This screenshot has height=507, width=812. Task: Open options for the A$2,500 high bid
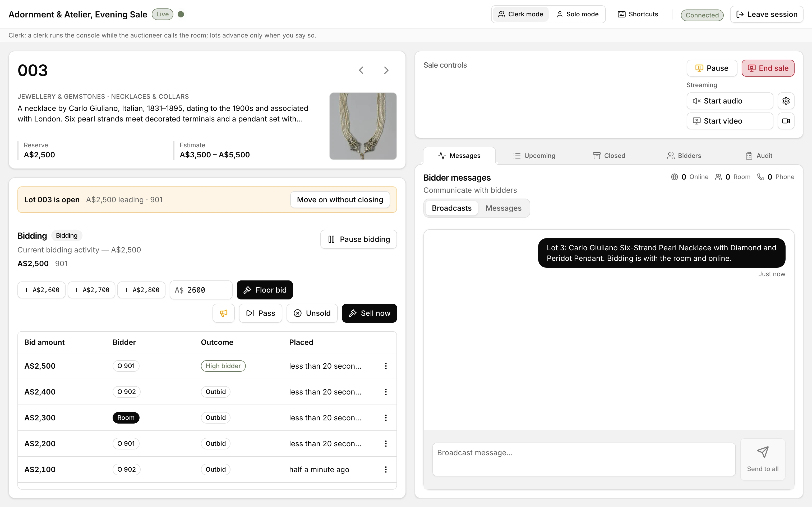pos(386,366)
